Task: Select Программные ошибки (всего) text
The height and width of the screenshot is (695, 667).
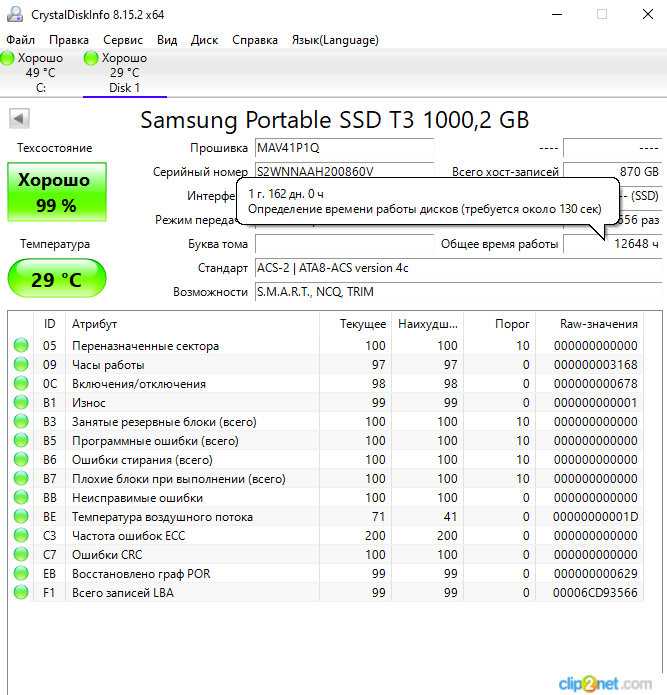Action: [x=155, y=441]
